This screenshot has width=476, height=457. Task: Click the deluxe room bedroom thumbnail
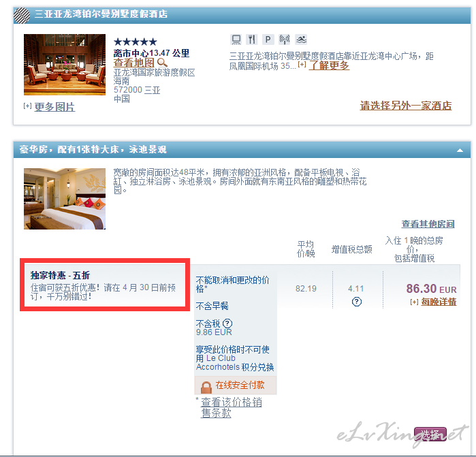pyautogui.click(x=65, y=199)
